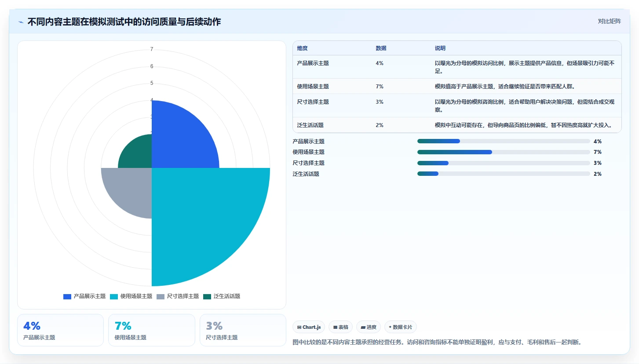Click the 2% value in the table
639x364 pixels.
(x=380, y=125)
